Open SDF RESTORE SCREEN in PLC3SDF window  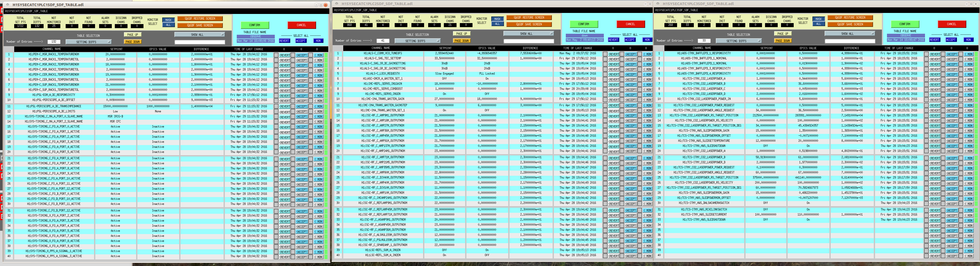point(850,17)
